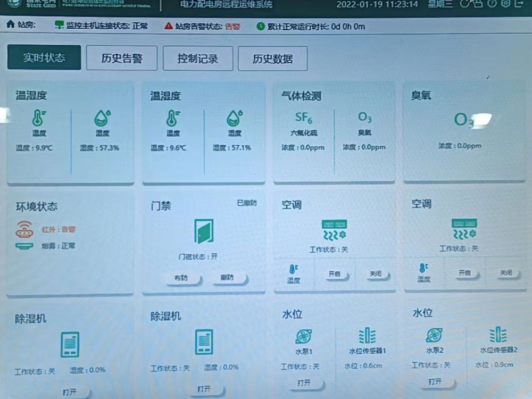Click the humidity droplet icon in second 温湿度 panel

point(234,119)
